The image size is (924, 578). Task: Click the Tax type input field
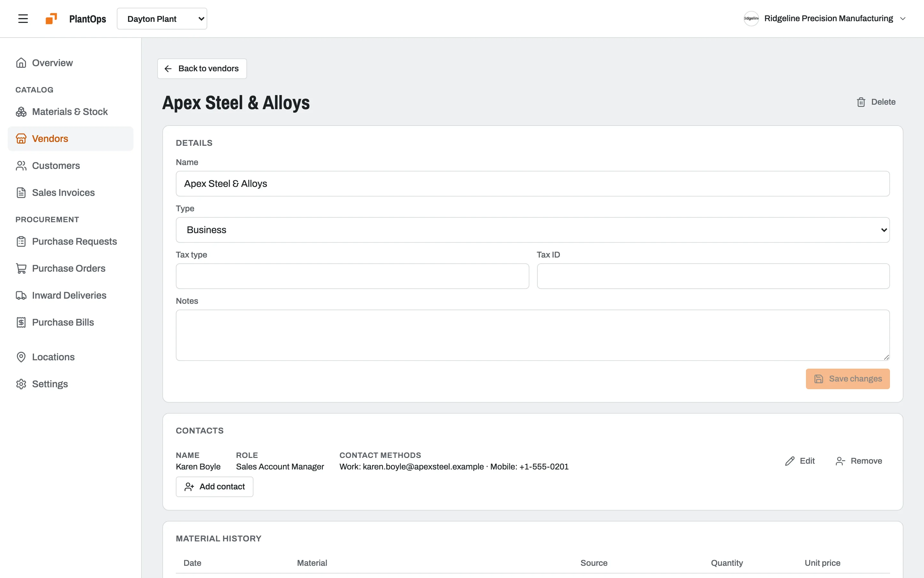pos(352,276)
